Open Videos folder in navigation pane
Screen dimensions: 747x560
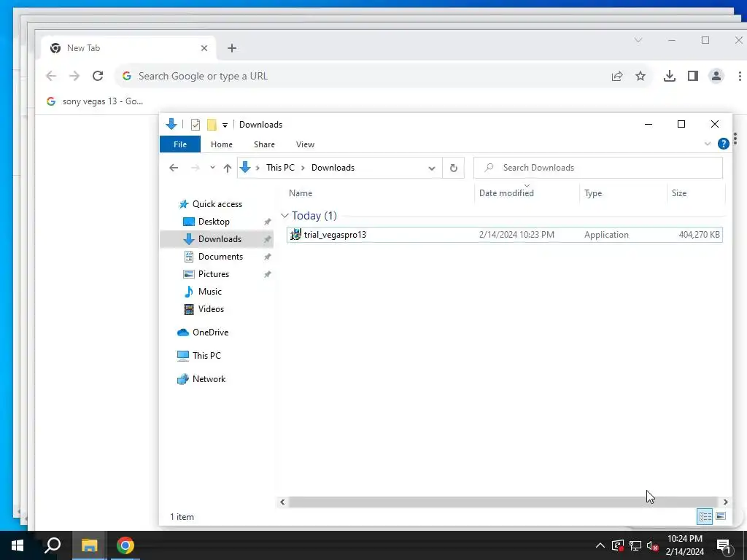tap(211, 309)
